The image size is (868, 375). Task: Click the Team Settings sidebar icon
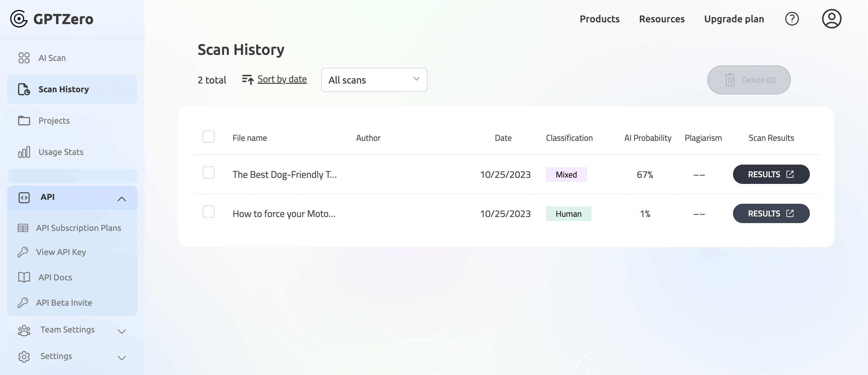tap(23, 329)
